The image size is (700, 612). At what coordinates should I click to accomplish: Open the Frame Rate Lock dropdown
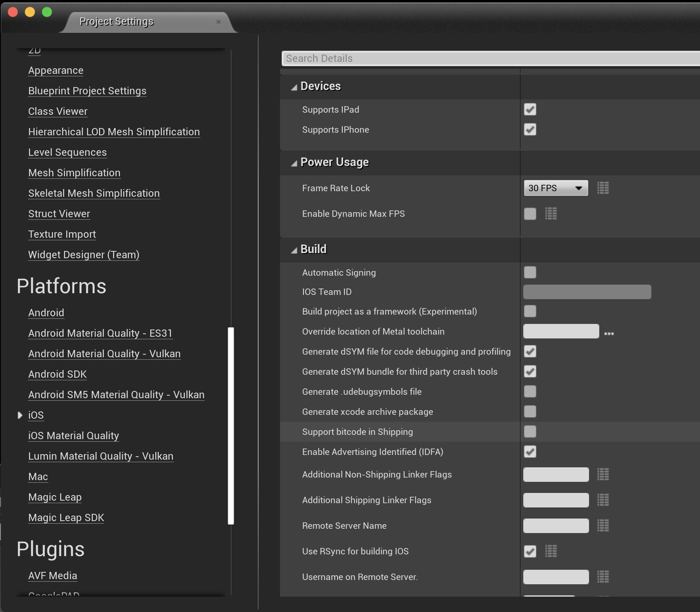[x=555, y=188]
